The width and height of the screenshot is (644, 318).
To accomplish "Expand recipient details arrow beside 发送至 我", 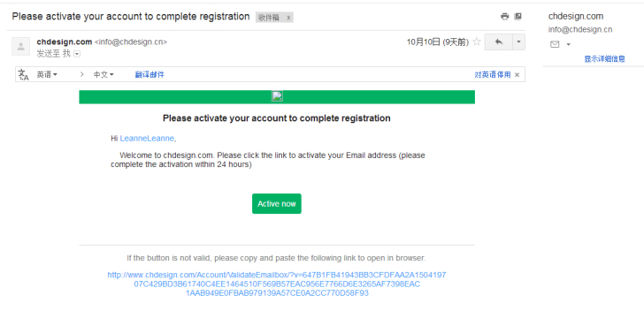I will pos(77,54).
